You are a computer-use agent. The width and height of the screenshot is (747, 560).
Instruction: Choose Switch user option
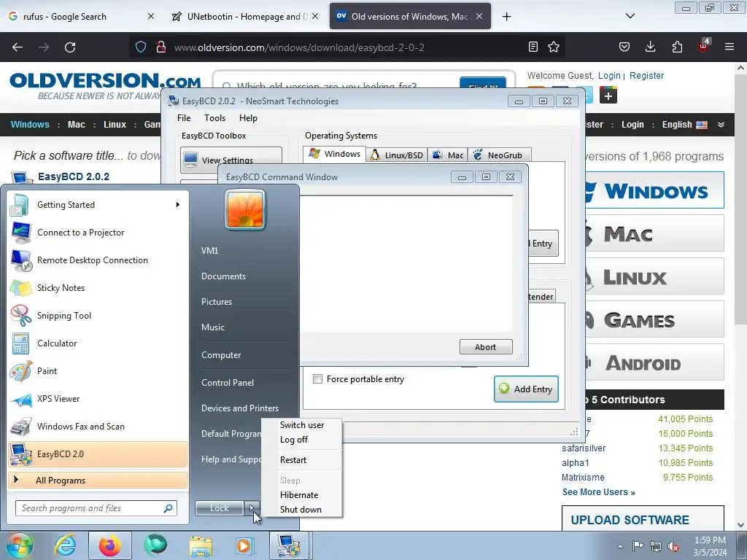(301, 425)
